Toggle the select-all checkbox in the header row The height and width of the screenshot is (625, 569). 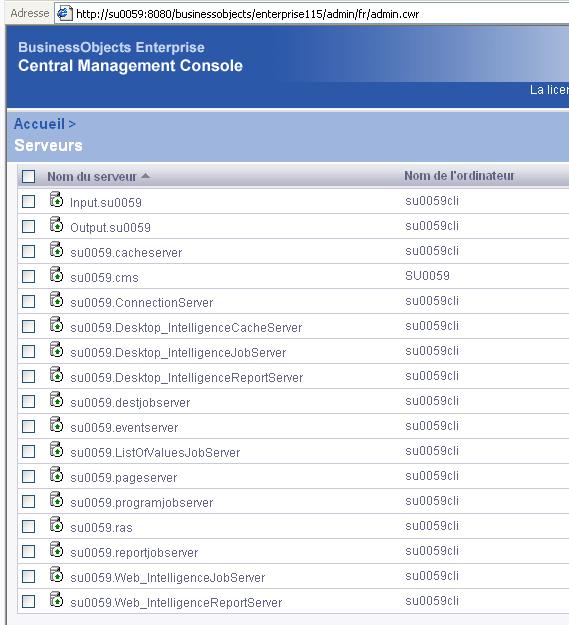tap(29, 176)
